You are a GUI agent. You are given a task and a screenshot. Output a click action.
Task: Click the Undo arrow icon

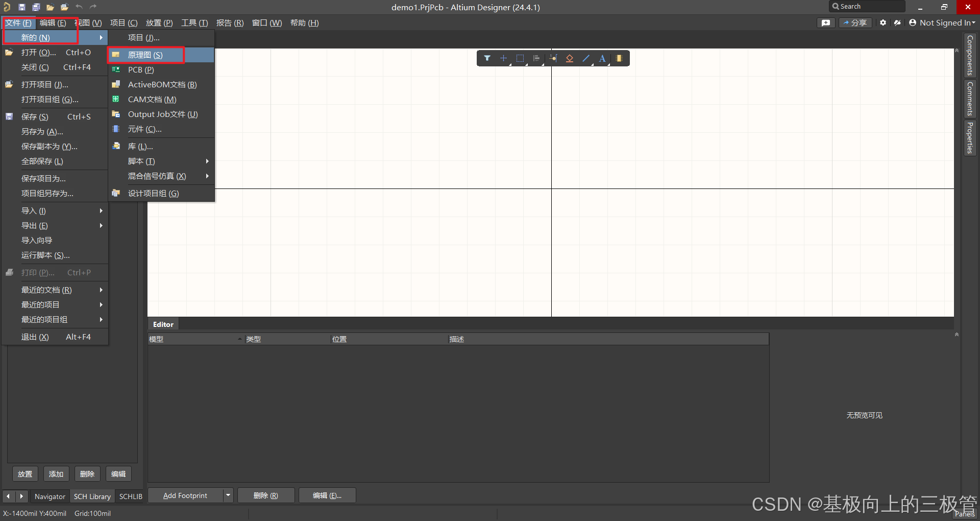(79, 7)
